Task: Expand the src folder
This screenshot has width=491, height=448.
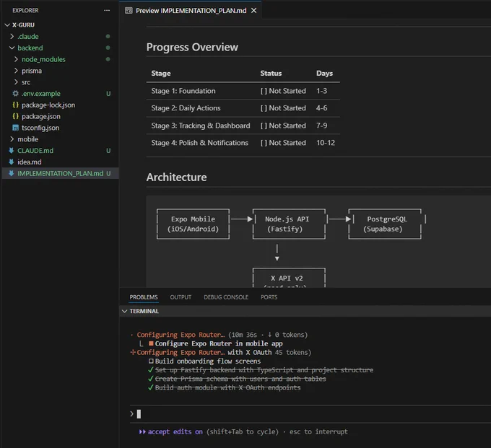Action: [x=16, y=82]
